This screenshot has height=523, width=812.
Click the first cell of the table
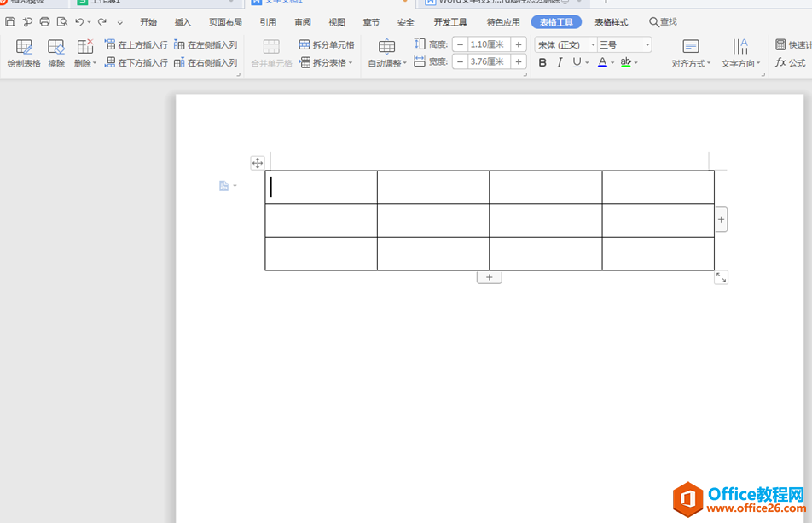point(321,187)
